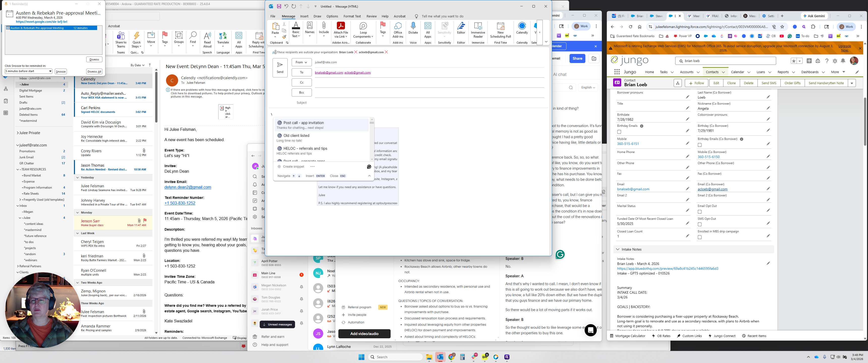Enable the SMS Opt-Out checkbox
868x363 pixels.
pyautogui.click(x=699, y=225)
